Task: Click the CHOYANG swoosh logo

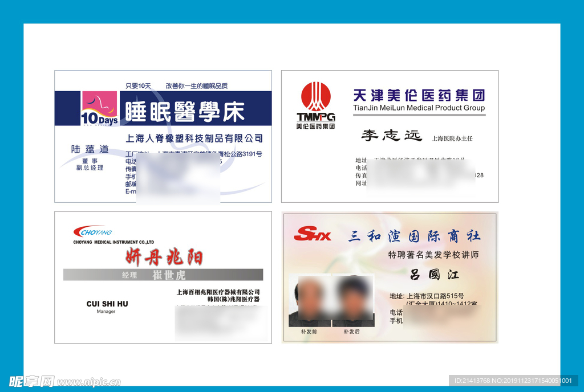Action: tap(93, 231)
